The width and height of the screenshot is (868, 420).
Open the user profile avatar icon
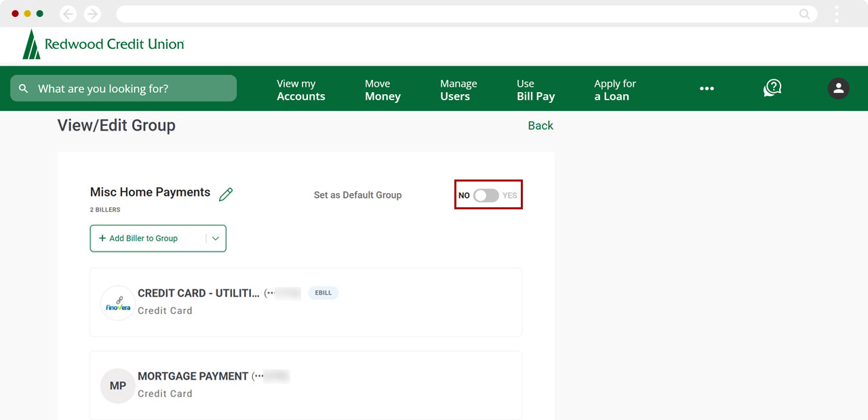838,88
